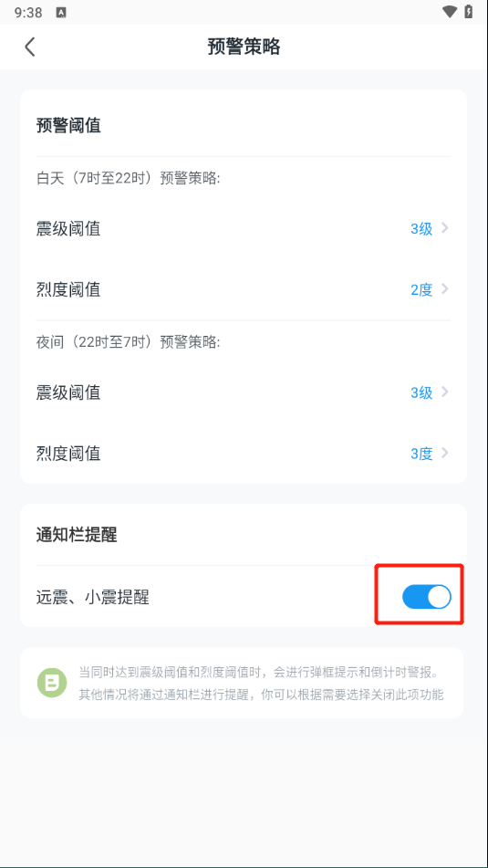This screenshot has width=488, height=868.
Task: Tap the Wi-Fi icon in status bar
Action: pyautogui.click(x=450, y=12)
